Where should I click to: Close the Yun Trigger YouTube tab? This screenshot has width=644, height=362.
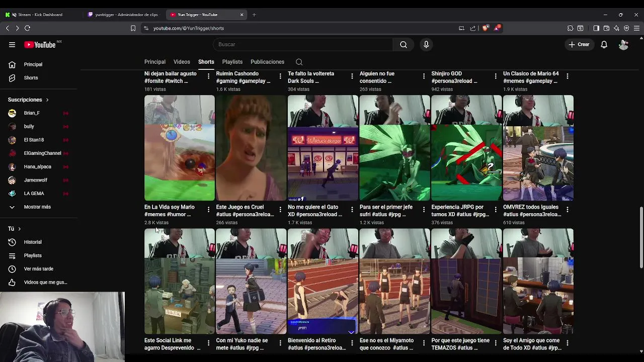click(x=242, y=15)
